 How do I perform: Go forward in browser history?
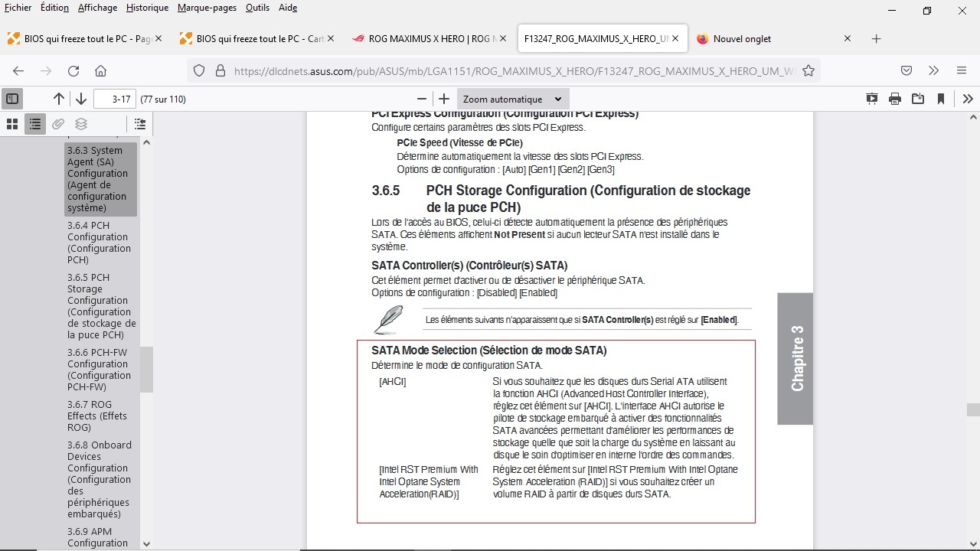[46, 70]
